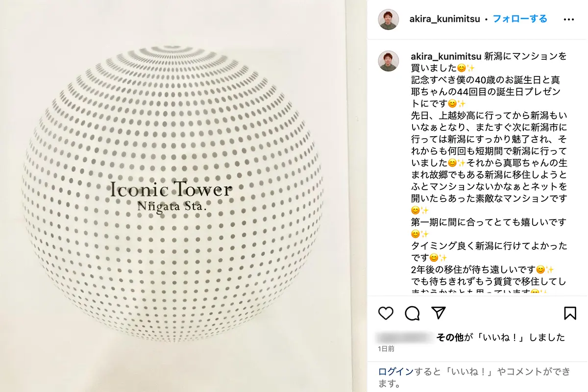
Task: Share the post using the paper plane icon
Action: coord(439,313)
